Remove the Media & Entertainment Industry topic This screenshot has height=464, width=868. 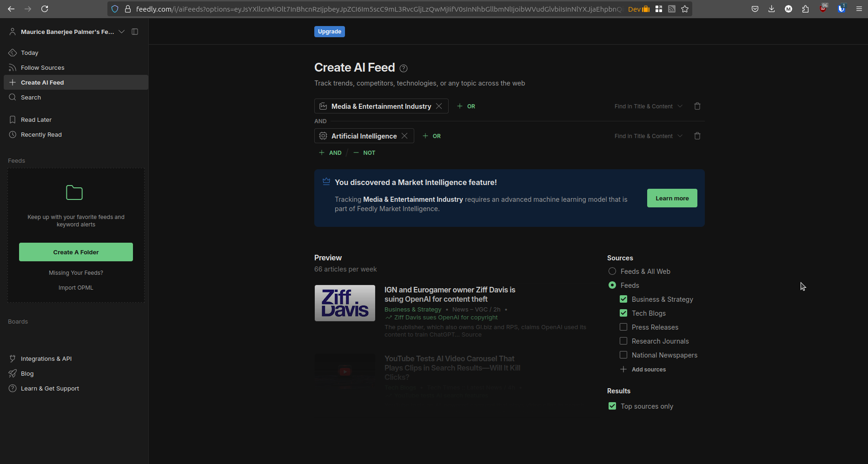439,106
